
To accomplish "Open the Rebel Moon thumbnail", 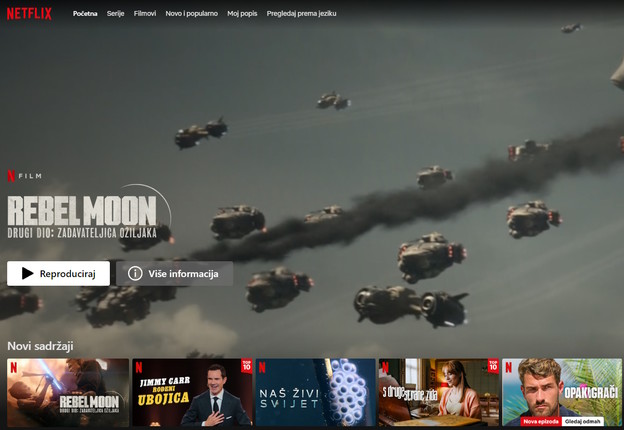I will (x=68, y=393).
